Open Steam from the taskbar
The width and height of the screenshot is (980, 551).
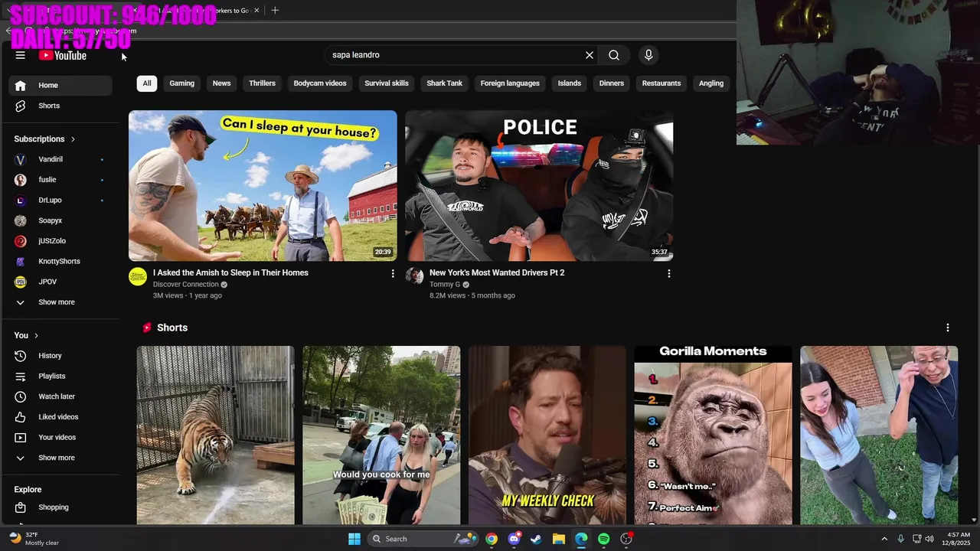[536, 539]
